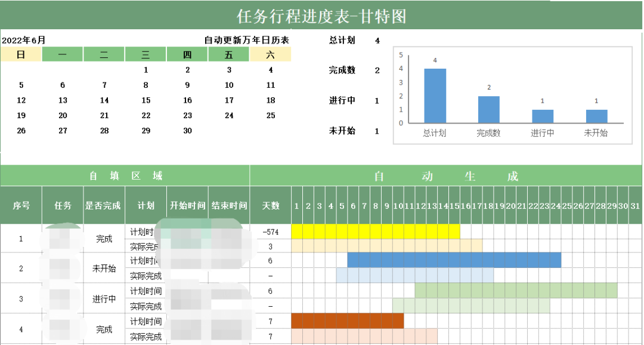This screenshot has width=644, height=345.
Task: Select the 三 weekday header cell
Action: point(146,54)
